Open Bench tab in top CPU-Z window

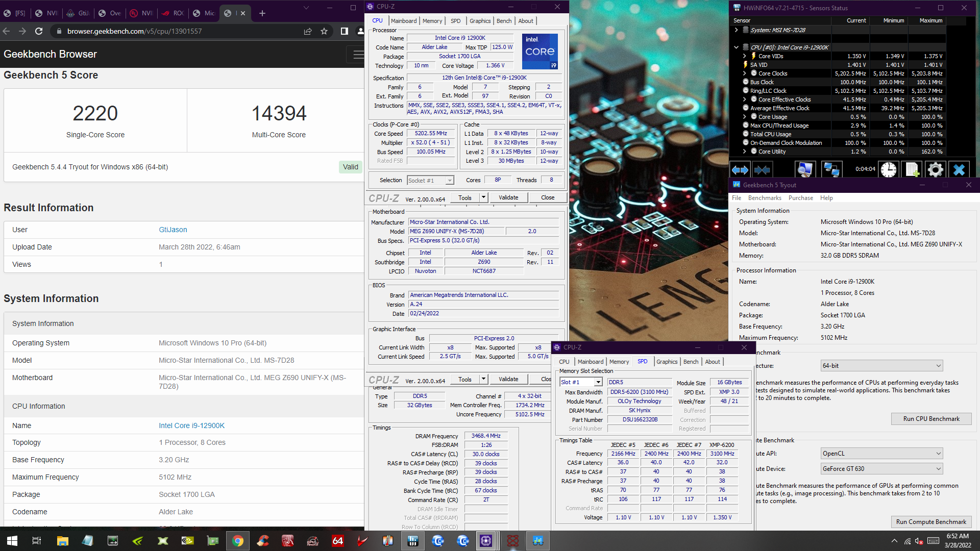pyautogui.click(x=504, y=21)
